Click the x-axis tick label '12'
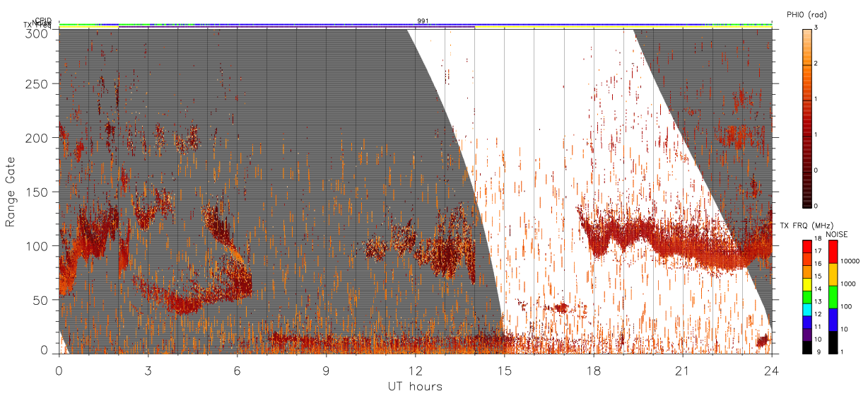The height and width of the screenshot is (401, 868). click(x=415, y=370)
